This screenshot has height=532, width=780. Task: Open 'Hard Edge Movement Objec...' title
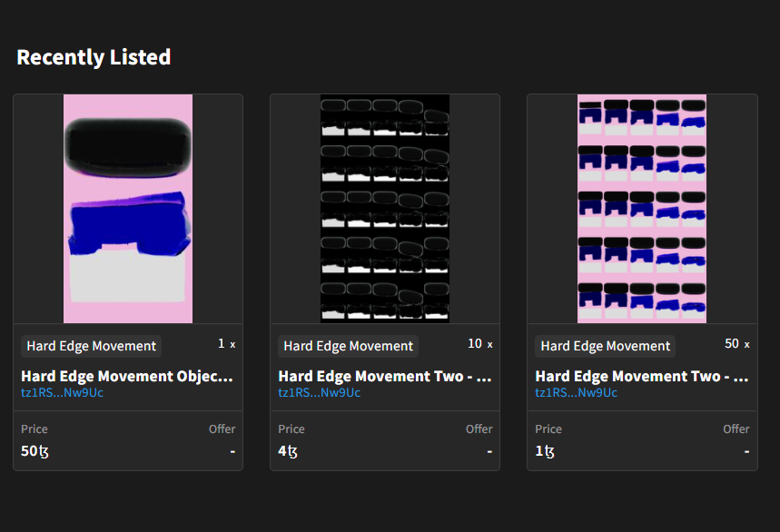click(127, 377)
